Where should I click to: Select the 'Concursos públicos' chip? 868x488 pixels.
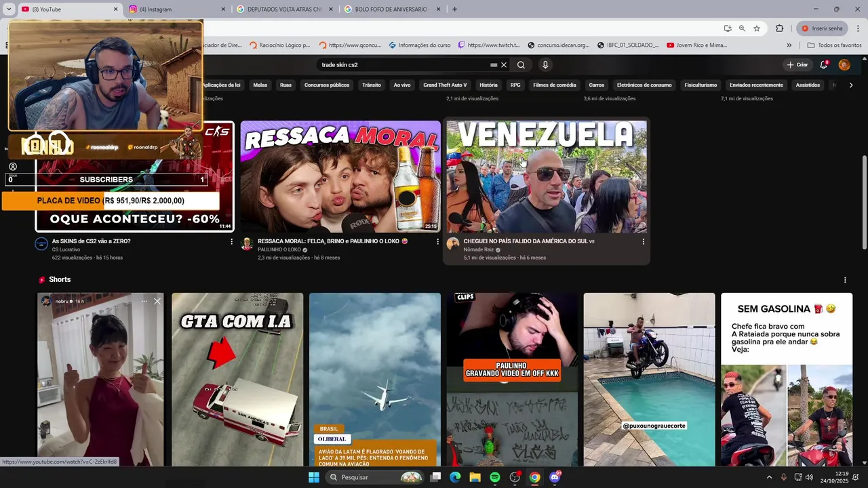327,85
